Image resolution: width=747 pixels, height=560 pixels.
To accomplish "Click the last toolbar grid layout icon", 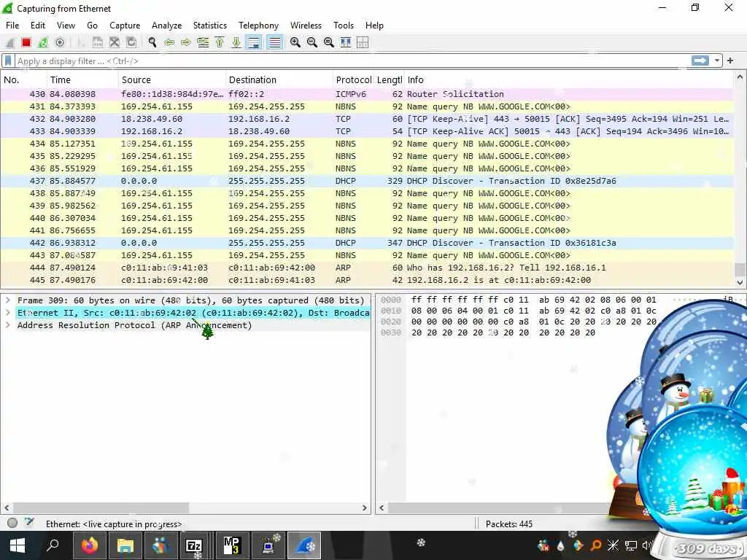I will pos(363,42).
